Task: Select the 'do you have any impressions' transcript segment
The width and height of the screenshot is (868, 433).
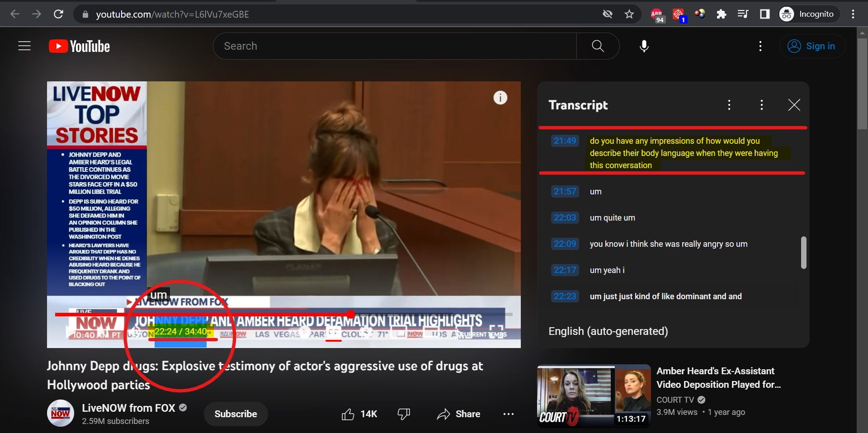Action: tap(684, 153)
